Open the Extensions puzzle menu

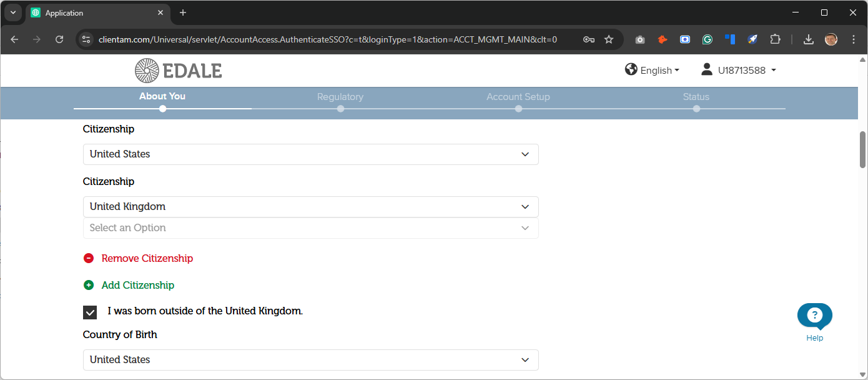click(x=775, y=39)
